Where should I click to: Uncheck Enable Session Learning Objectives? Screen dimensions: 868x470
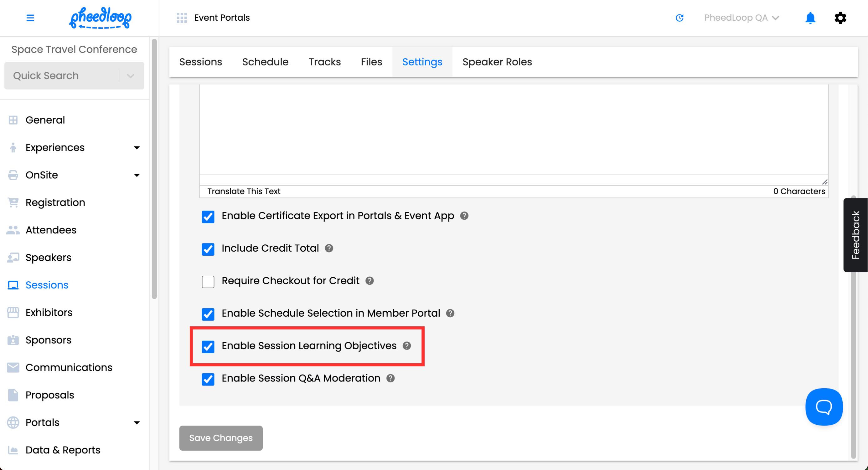point(208,347)
